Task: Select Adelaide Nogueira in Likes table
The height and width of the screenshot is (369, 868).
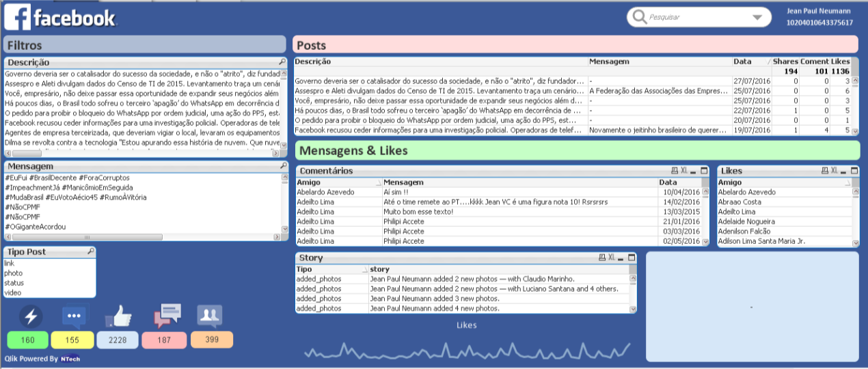Action: coord(784,221)
